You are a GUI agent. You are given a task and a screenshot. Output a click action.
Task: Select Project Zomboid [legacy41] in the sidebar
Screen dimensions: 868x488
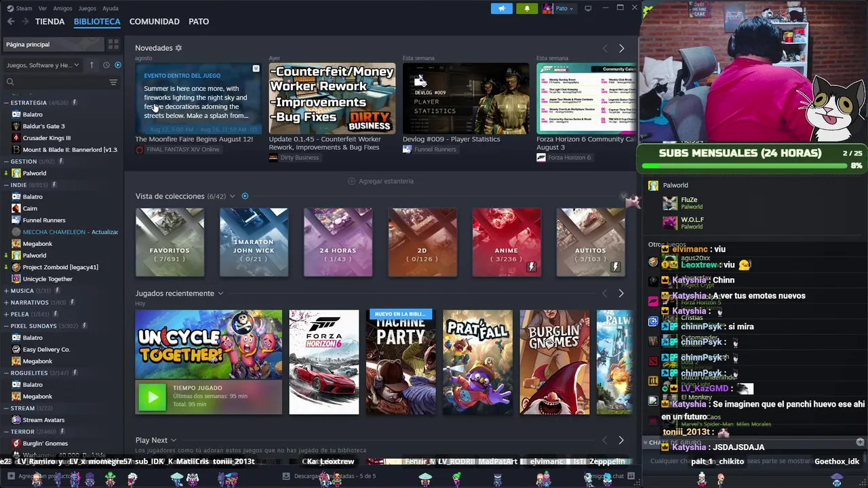coord(60,267)
